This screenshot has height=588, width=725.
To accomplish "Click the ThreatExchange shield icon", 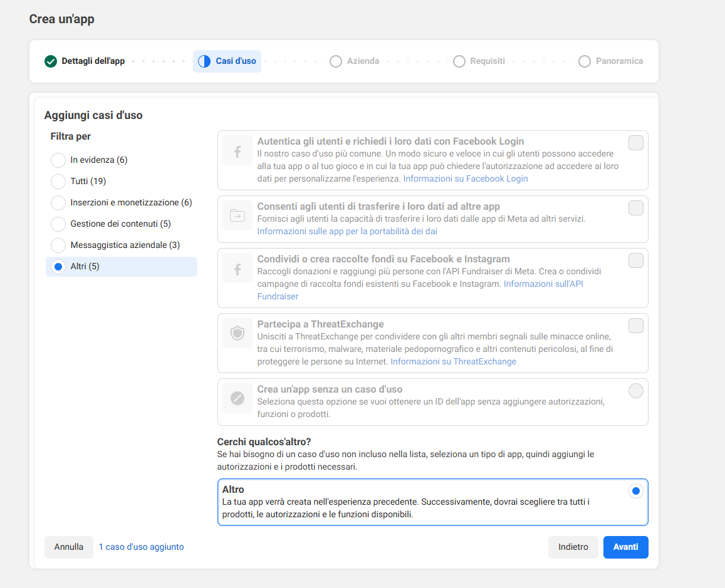I will coord(237,334).
